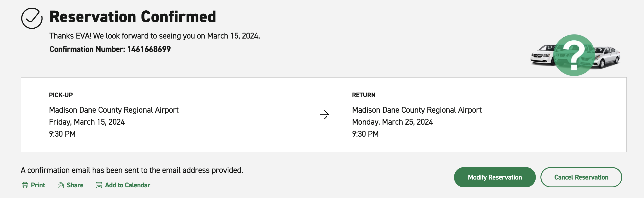Click the arrow between pick-up and return

coord(324,115)
